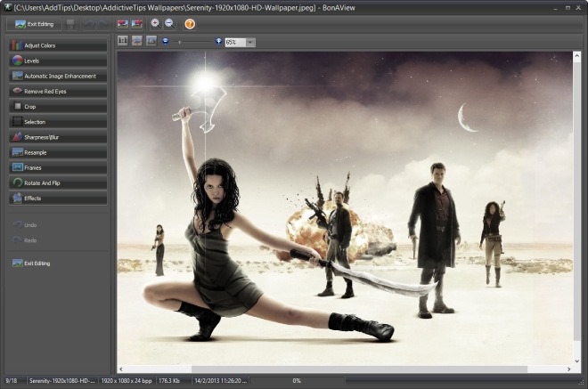Open the Frames option
Viewport: 588px width, 389px height.
tap(58, 168)
